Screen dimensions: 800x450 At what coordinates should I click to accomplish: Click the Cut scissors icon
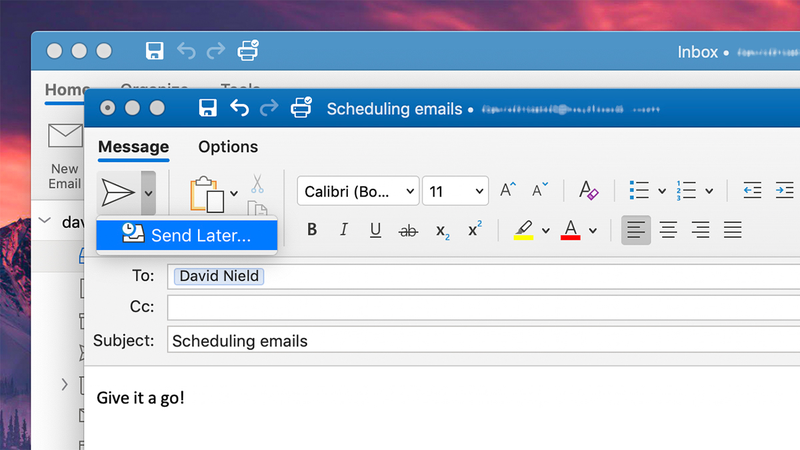click(x=257, y=184)
